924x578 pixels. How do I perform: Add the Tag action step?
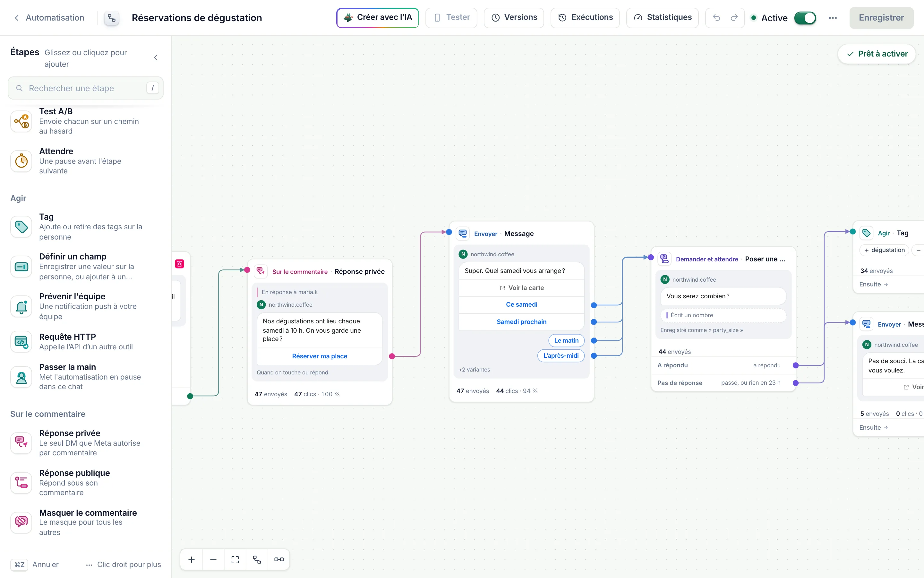[x=86, y=227]
